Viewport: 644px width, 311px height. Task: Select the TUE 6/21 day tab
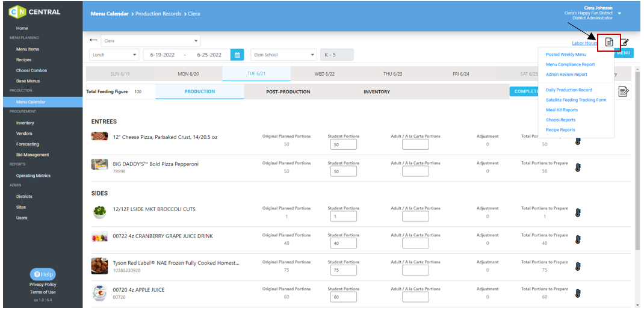tap(256, 74)
